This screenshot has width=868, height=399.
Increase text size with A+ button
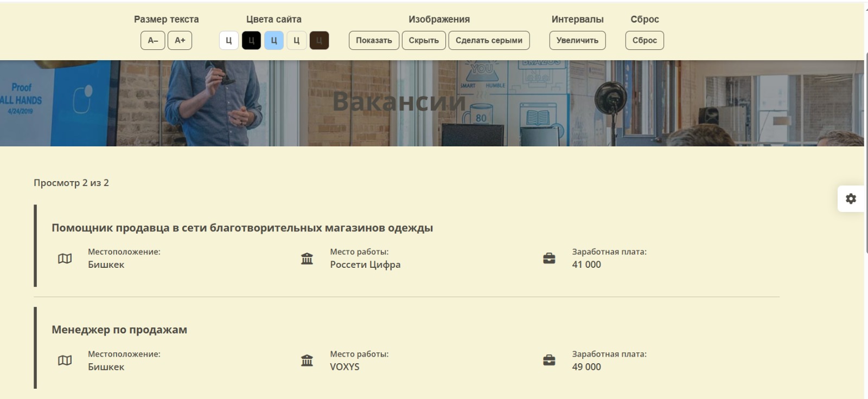[180, 40]
